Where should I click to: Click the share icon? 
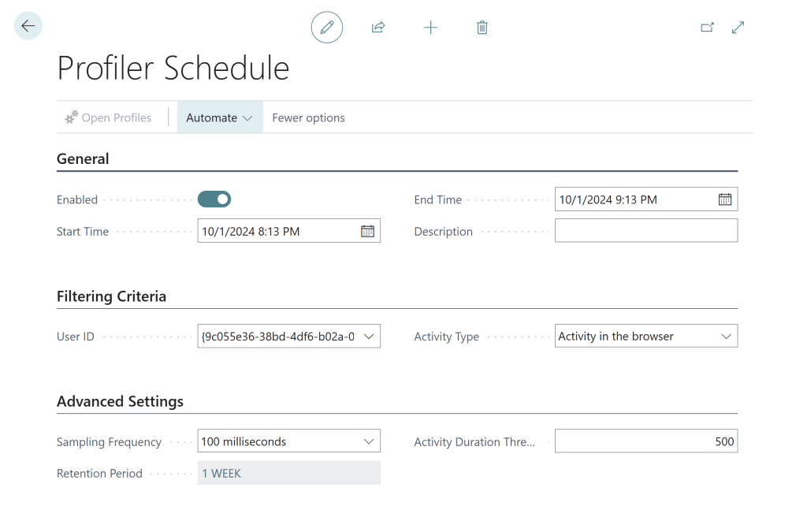378,28
